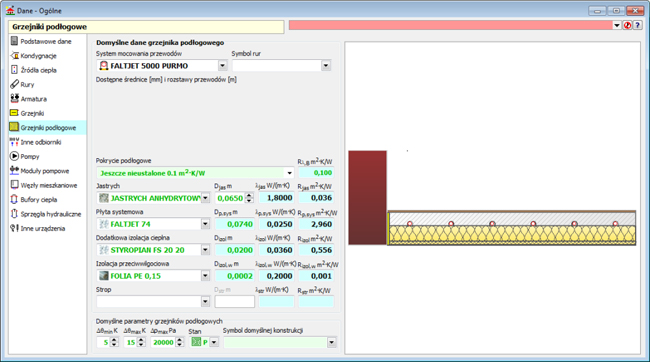Open the Jastrych material dropdown
The width and height of the screenshot is (650, 362).
pos(206,198)
